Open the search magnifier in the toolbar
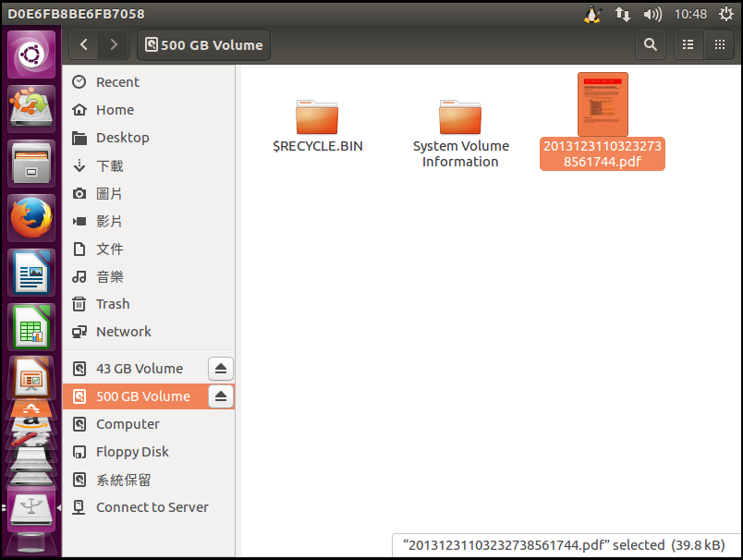This screenshot has height=560, width=743. click(x=651, y=45)
